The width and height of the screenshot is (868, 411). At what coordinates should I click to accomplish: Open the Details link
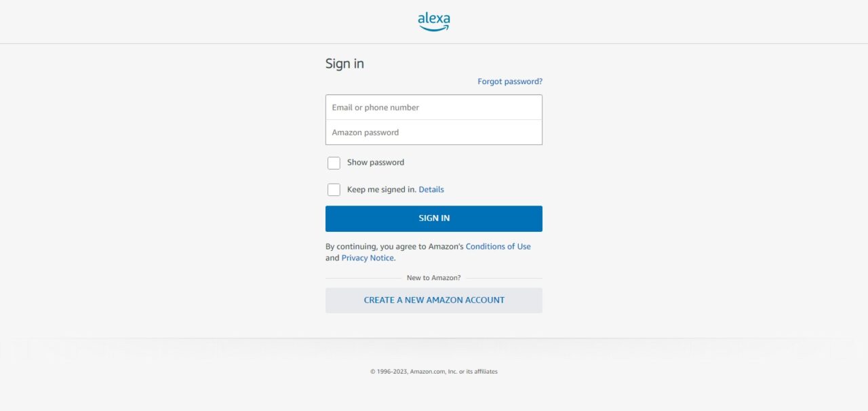coord(431,190)
